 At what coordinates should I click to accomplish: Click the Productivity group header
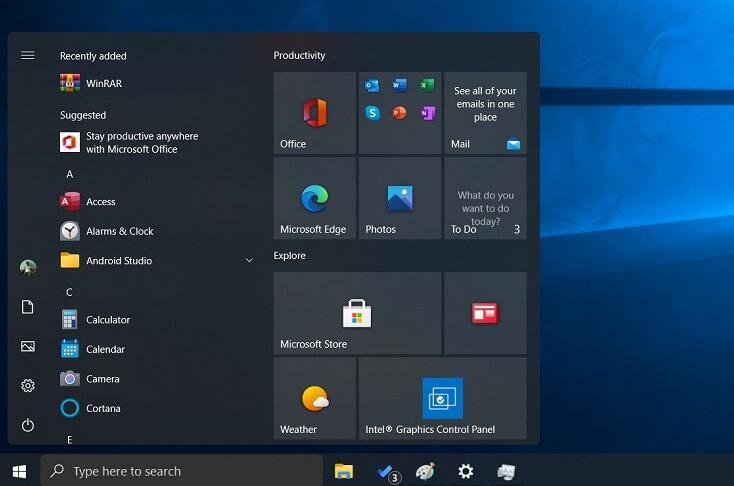pos(299,55)
